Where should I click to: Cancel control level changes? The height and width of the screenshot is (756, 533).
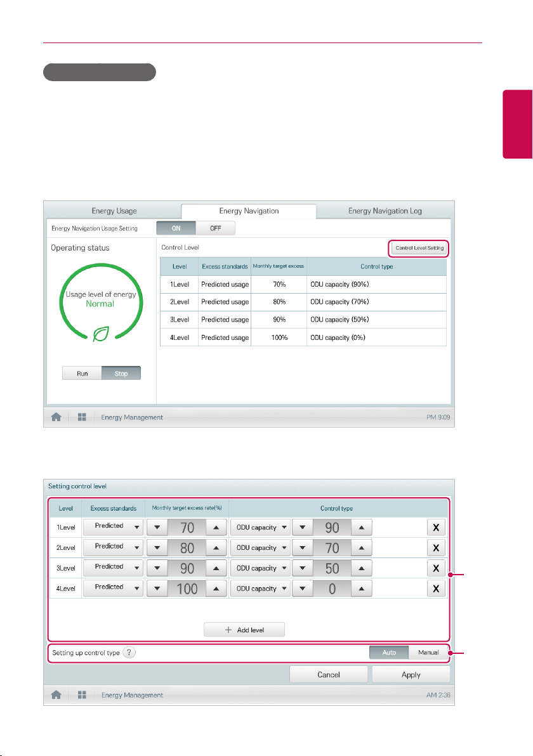tap(329, 675)
